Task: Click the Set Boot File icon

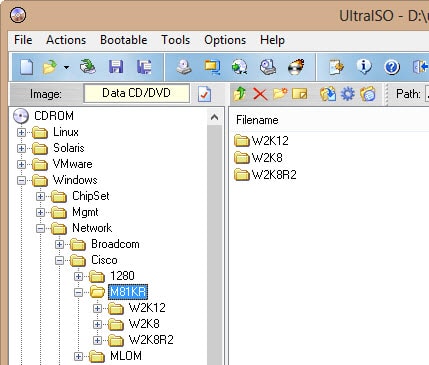Action: 368,94
